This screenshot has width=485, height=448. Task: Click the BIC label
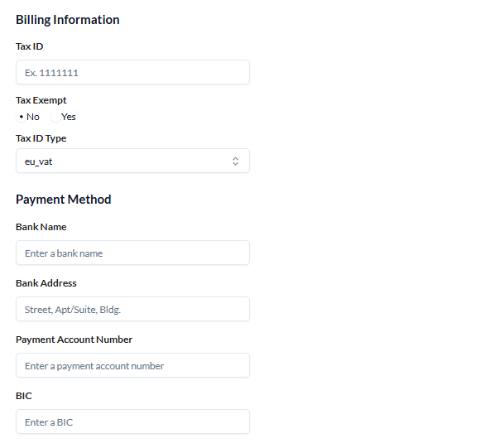24,396
